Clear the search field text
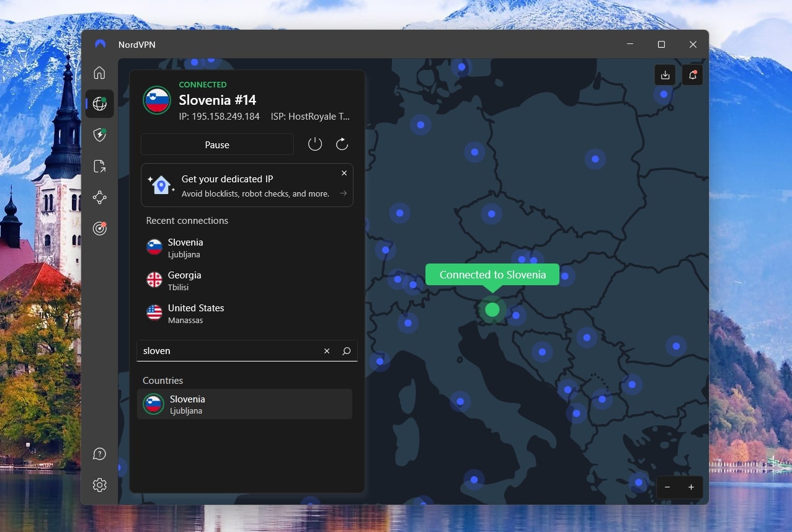This screenshot has width=792, height=532. click(327, 350)
